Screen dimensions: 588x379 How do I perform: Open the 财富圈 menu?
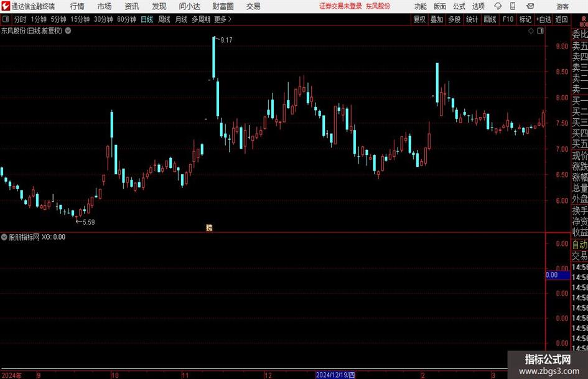pos(223,6)
